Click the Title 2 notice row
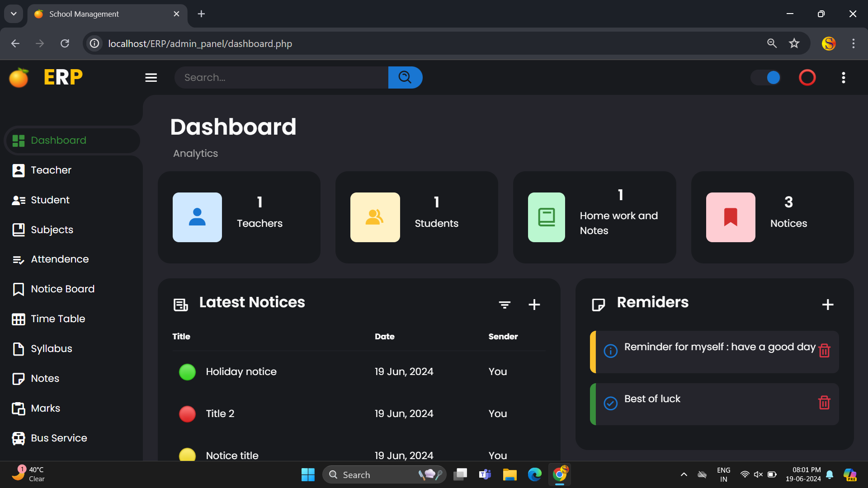 220,414
